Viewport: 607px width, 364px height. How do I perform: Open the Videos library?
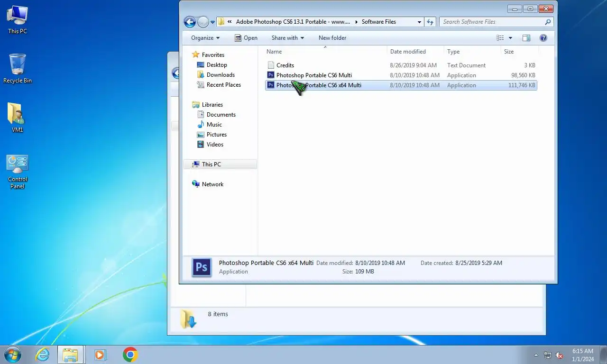(215, 145)
